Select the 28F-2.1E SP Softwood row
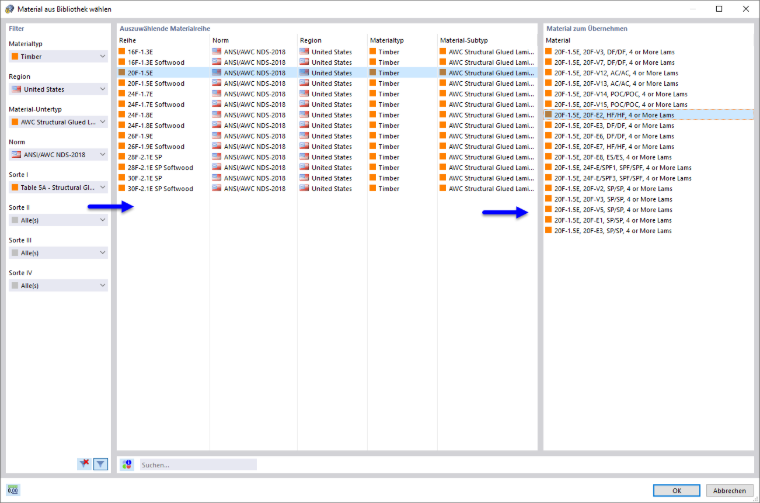Viewport: 760px width, 503px height. coord(328,167)
